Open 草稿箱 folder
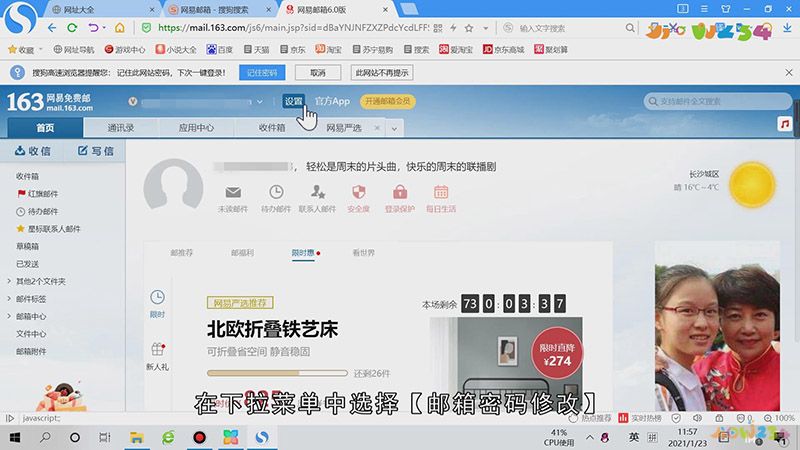Image resolution: width=800 pixels, height=450 pixels. click(x=28, y=246)
